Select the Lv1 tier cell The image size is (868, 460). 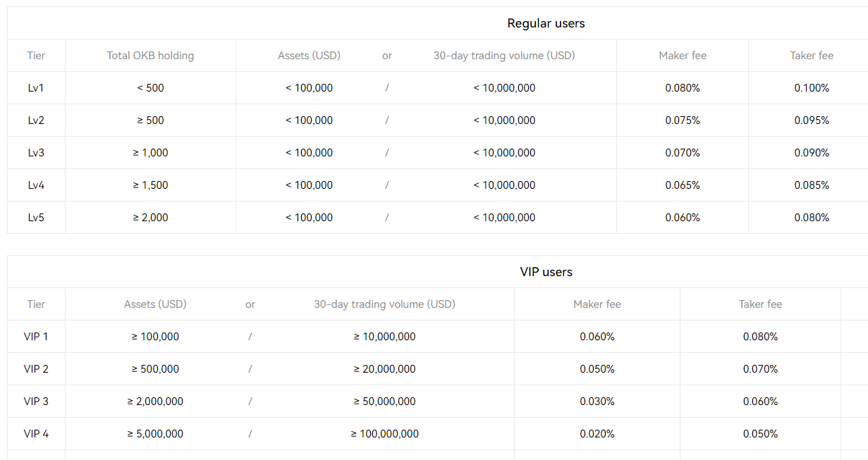click(x=36, y=88)
